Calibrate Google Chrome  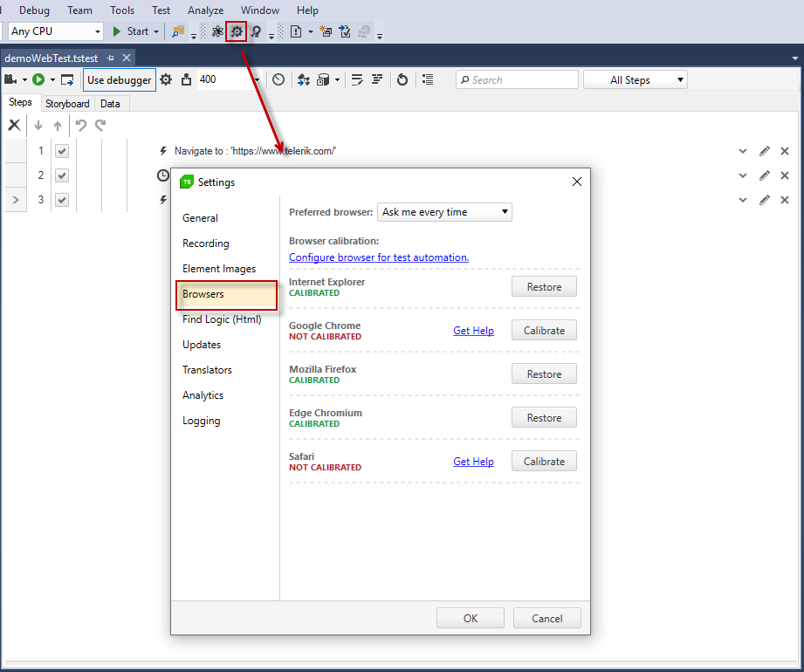pos(544,331)
